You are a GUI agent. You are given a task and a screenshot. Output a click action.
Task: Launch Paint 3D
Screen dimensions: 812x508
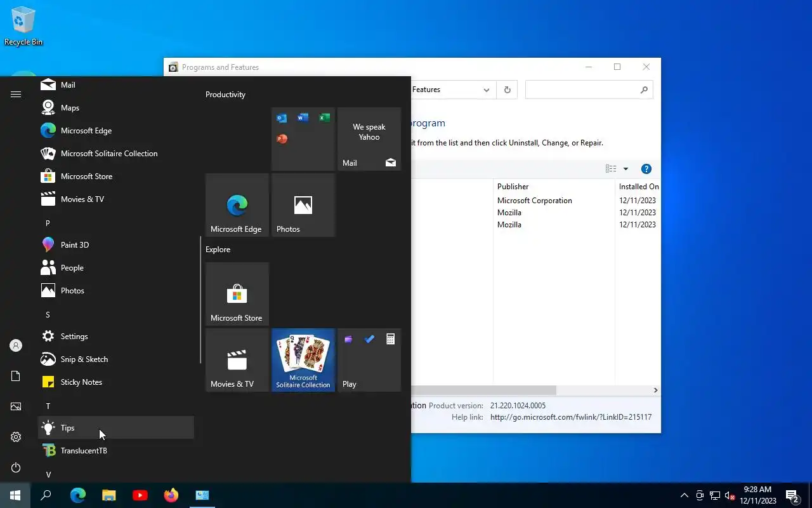pyautogui.click(x=116, y=245)
